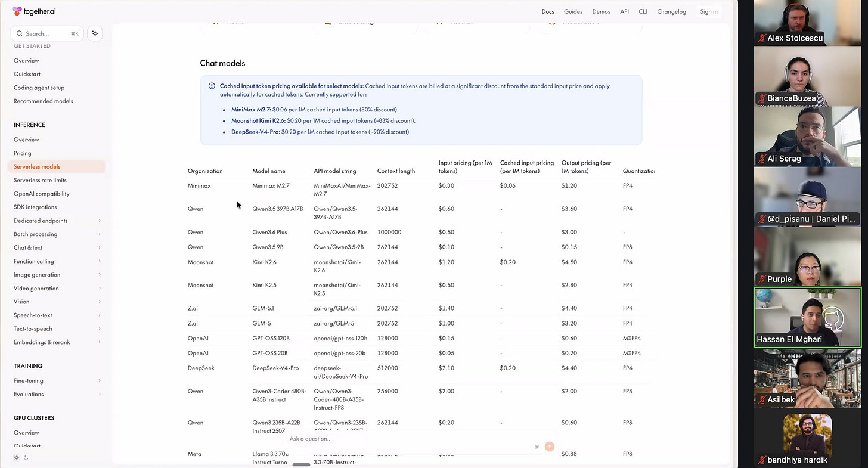The image size is (868, 468).
Task: Send the question with the orange arrow button
Action: [550, 447]
